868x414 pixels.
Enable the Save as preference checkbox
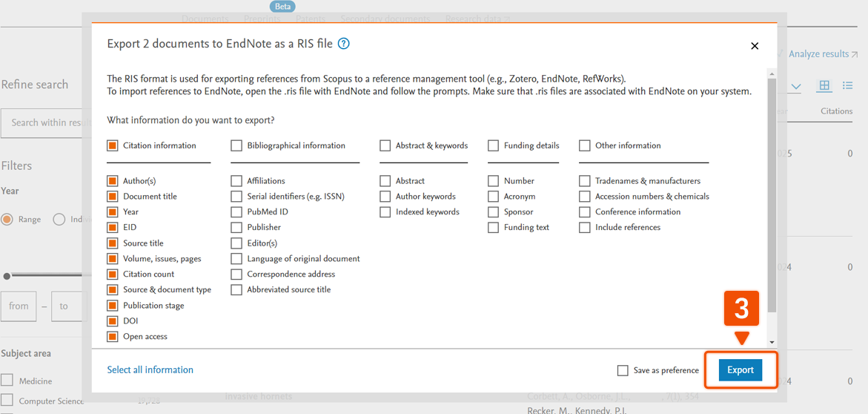click(623, 370)
